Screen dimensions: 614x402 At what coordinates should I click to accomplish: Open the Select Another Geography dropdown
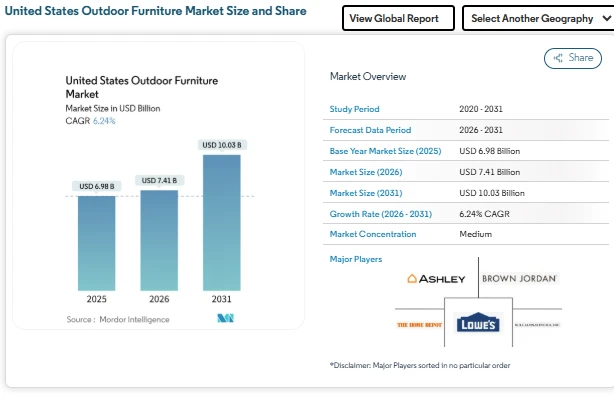537,18
